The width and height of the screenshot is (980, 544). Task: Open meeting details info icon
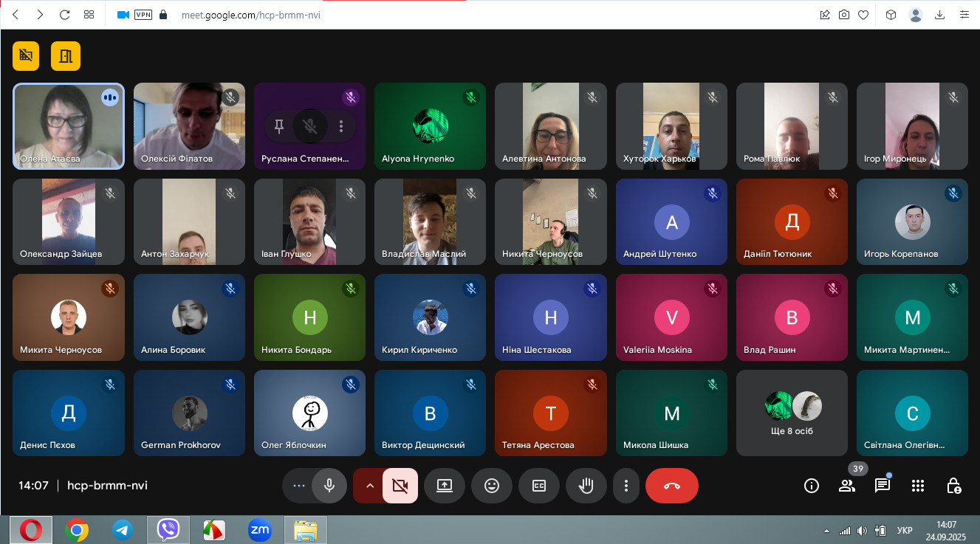click(x=812, y=486)
